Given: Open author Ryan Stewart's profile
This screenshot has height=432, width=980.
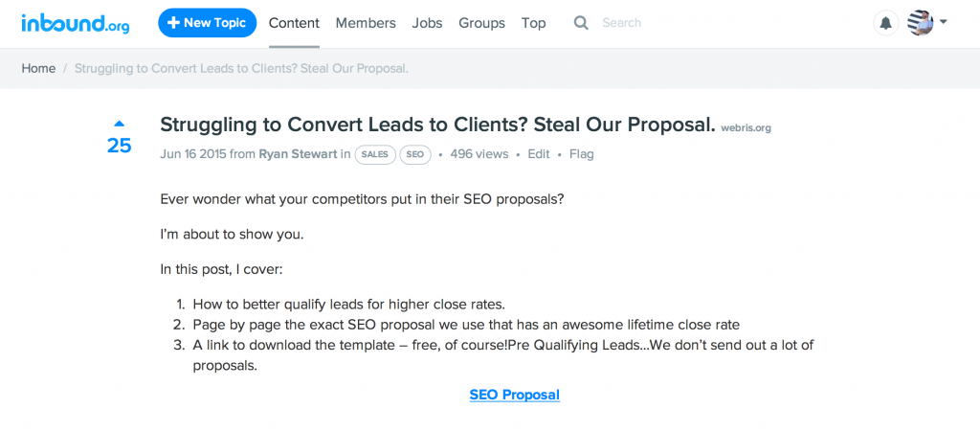Looking at the screenshot, I should coord(298,154).
